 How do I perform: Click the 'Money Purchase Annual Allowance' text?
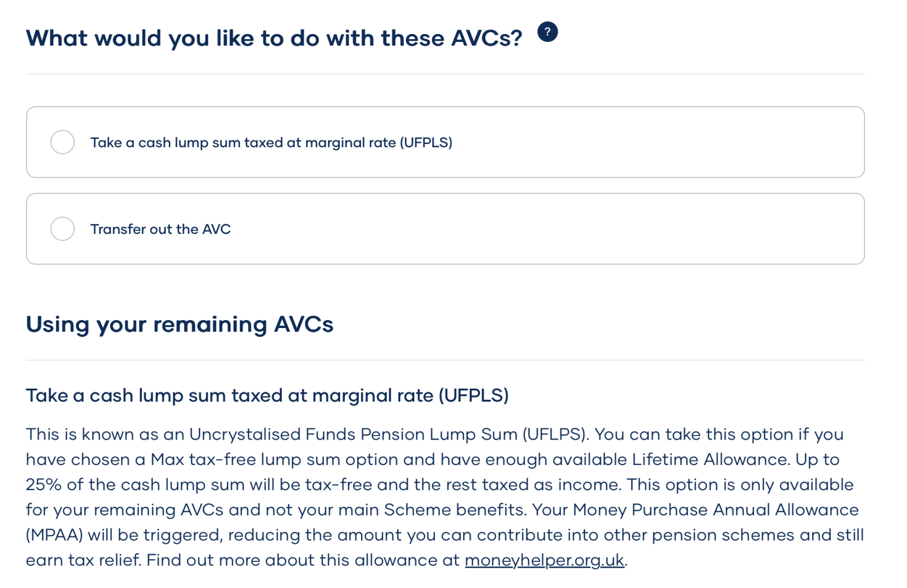(715, 510)
